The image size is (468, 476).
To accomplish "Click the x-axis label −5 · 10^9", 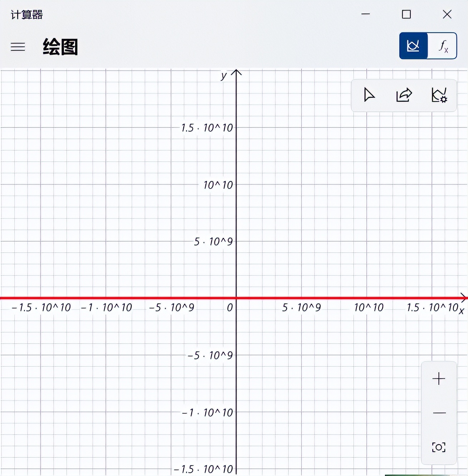I will point(171,307).
